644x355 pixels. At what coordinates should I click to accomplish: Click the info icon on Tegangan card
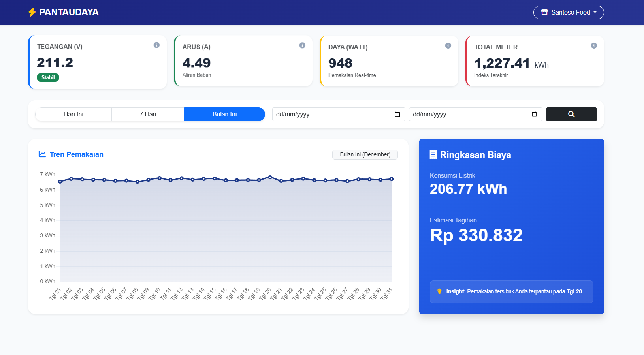(x=156, y=45)
